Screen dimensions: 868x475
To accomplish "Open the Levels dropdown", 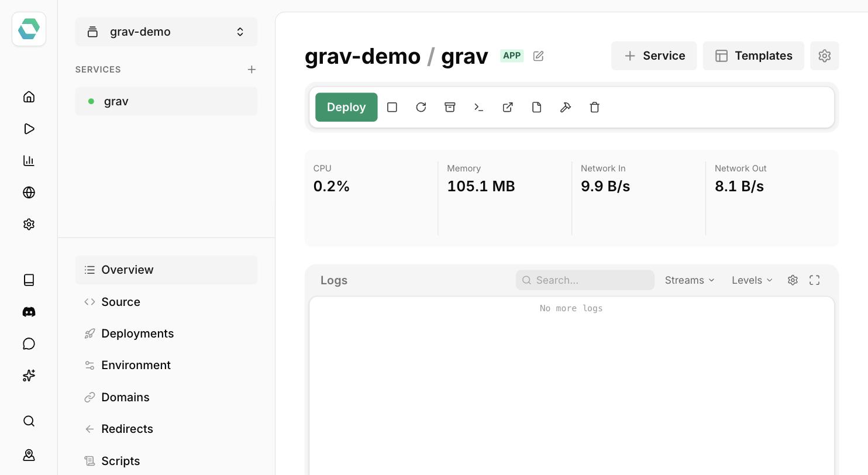I will pyautogui.click(x=752, y=280).
